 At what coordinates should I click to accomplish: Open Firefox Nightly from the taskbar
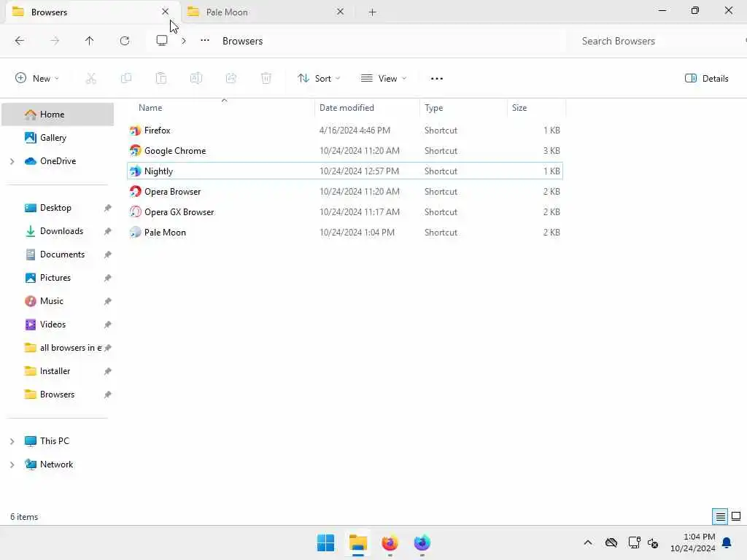(x=422, y=542)
